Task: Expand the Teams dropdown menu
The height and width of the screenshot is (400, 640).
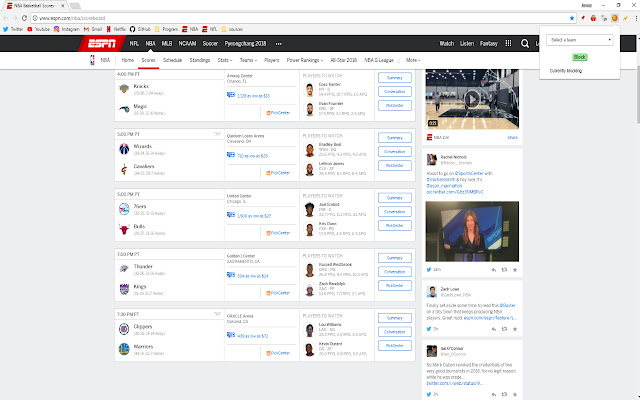Action: (248, 60)
